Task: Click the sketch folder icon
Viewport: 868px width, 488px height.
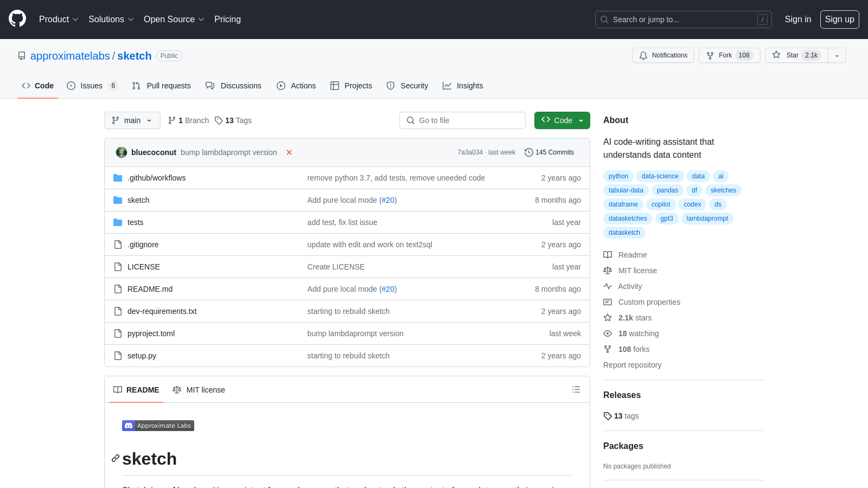Action: click(118, 200)
